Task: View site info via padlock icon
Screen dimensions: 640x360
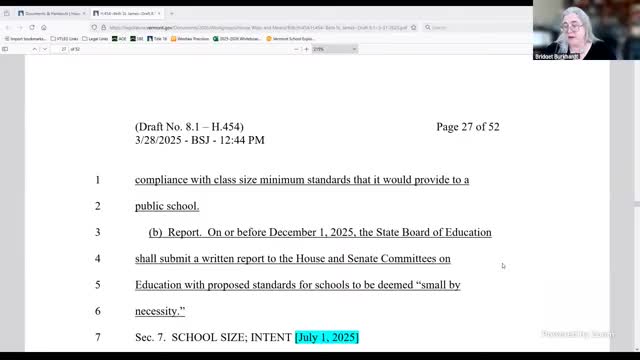Action: coord(103,27)
